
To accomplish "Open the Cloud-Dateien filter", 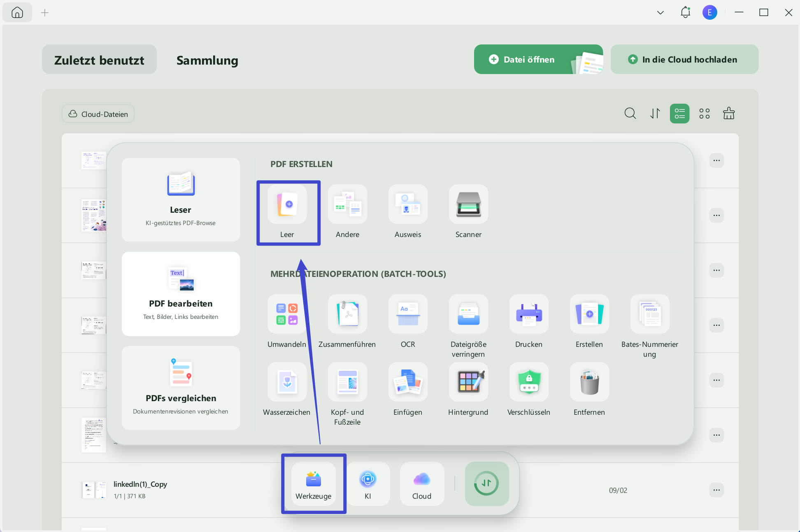I will pyautogui.click(x=98, y=114).
